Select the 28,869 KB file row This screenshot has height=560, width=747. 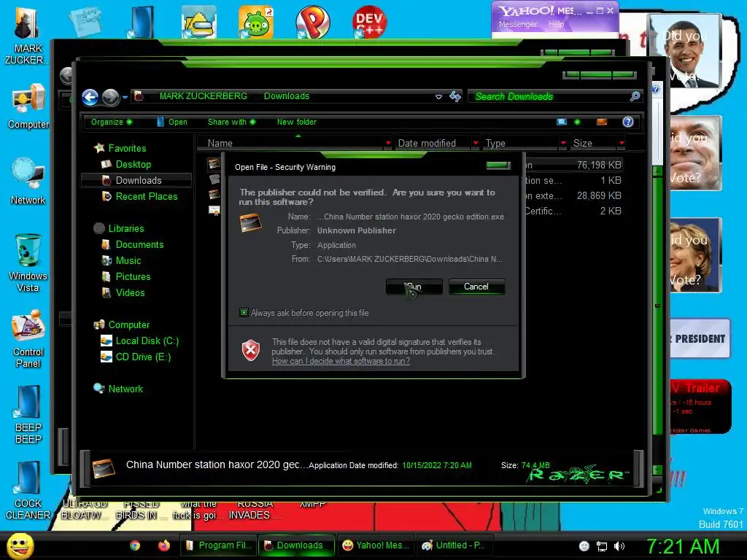click(414, 195)
